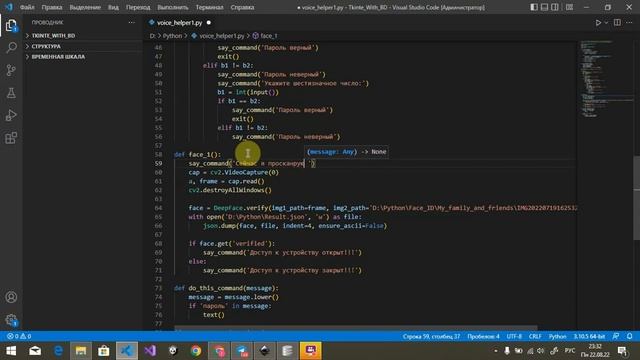
Task: Open the Action Center notification icon
Action: (623, 351)
